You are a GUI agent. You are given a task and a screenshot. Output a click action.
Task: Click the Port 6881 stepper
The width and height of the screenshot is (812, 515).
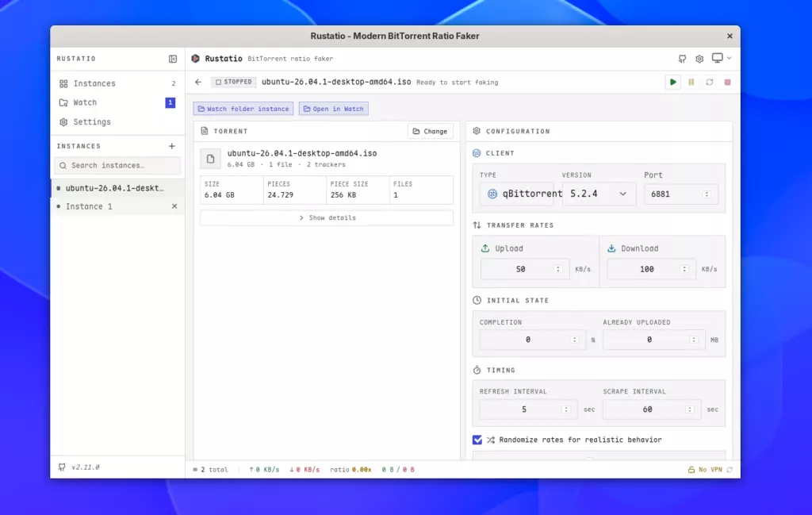(x=707, y=194)
